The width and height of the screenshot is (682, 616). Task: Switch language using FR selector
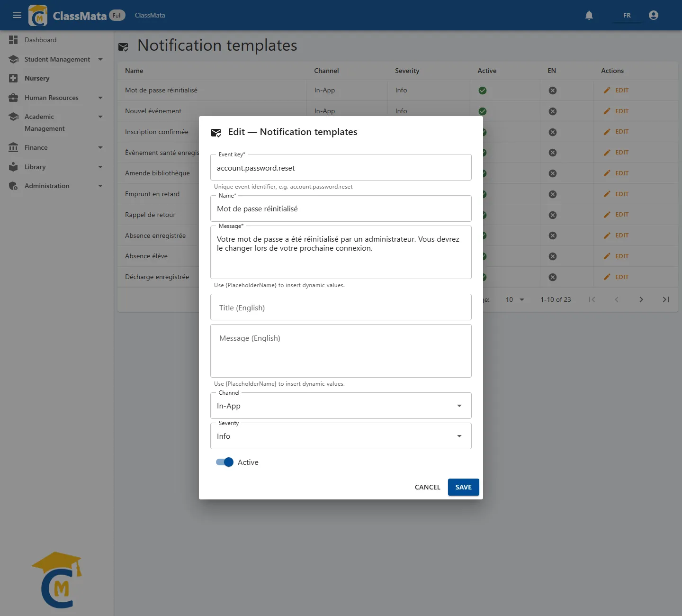coord(627,16)
